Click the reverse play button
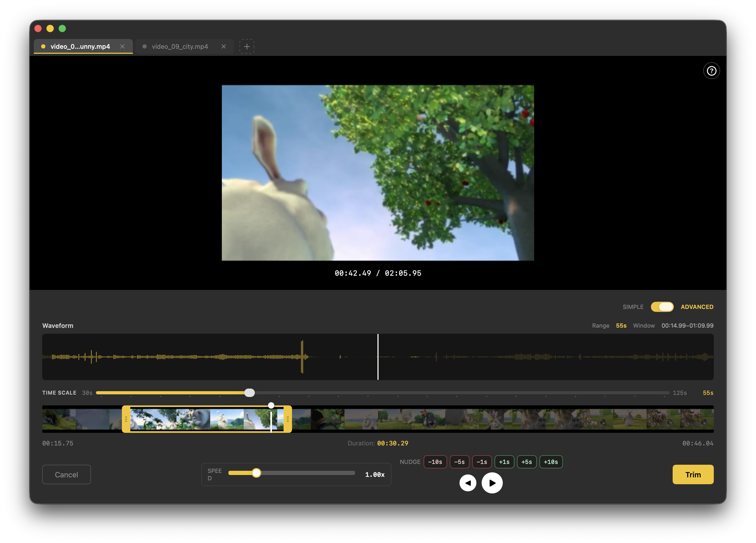 [468, 483]
